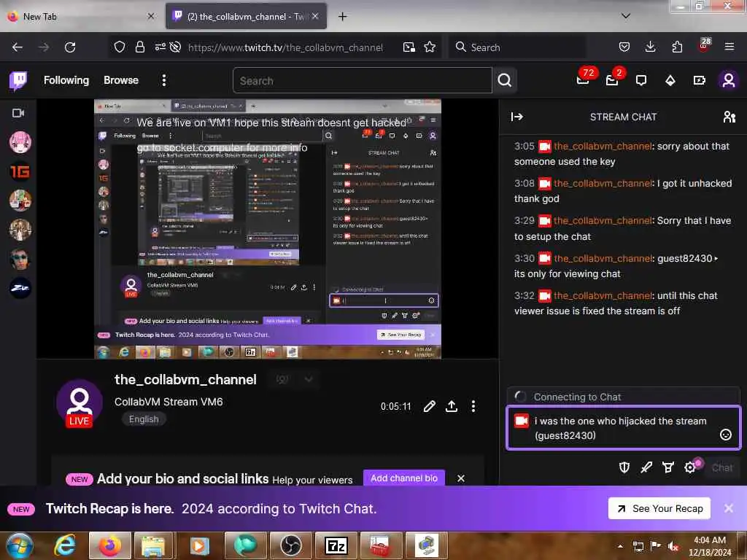Click the twitch.tv URL address bar
747x560 pixels.
[285, 47]
